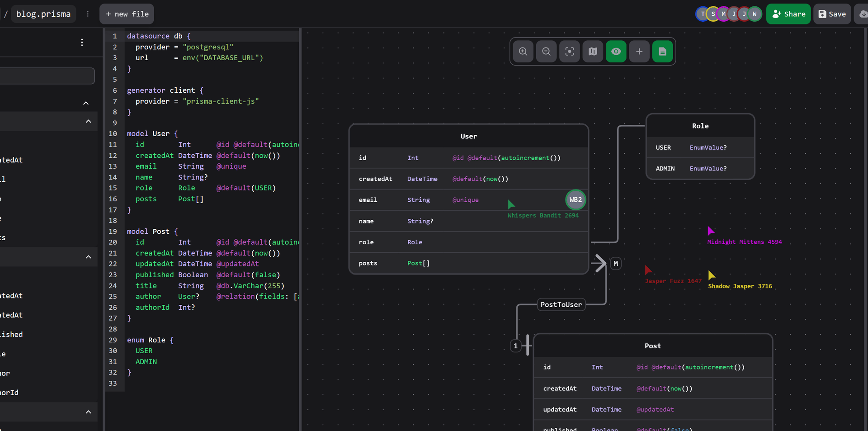Toggle diagram visibility with the eye icon
Image resolution: width=868 pixels, height=431 pixels.
616,52
